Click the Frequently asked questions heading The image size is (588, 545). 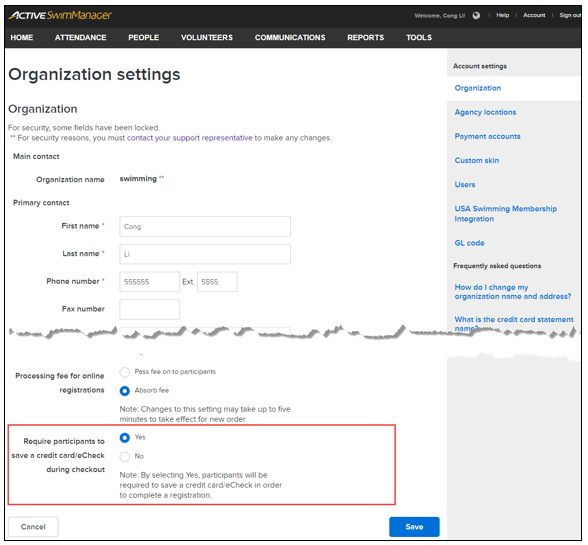point(497,266)
